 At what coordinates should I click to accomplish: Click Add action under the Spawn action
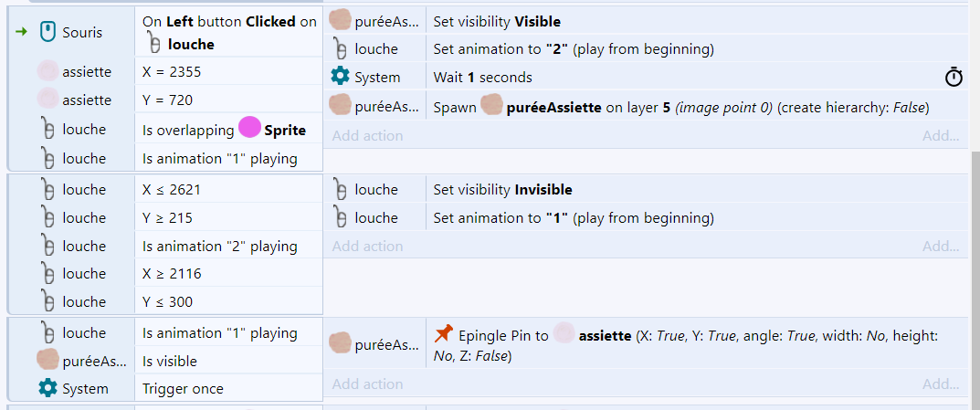(367, 136)
